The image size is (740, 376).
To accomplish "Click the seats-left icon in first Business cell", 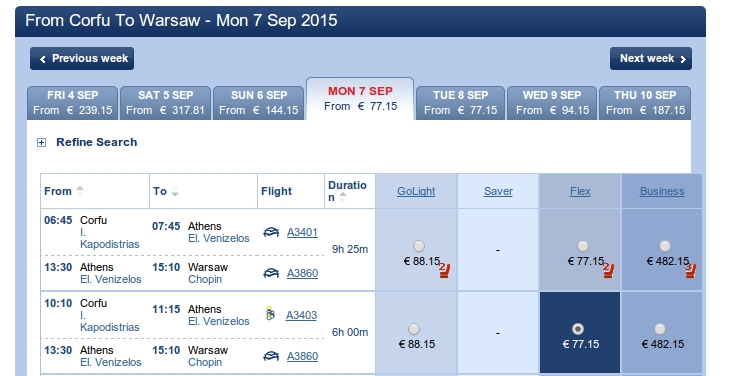I will [x=690, y=270].
